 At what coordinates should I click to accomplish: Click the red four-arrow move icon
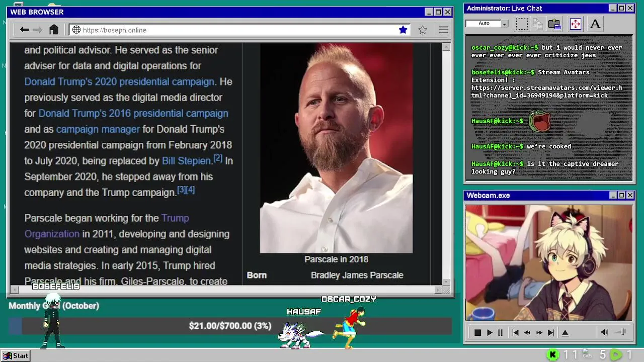click(x=576, y=24)
